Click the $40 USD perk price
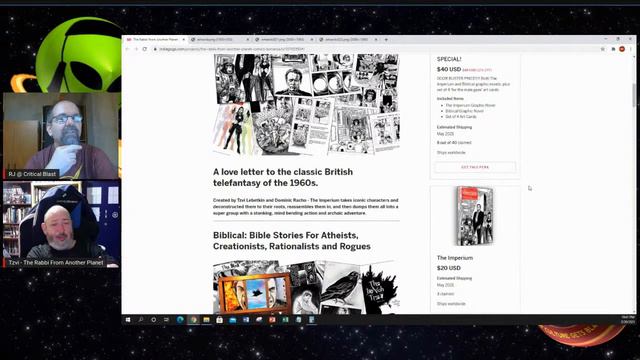 coord(449,69)
